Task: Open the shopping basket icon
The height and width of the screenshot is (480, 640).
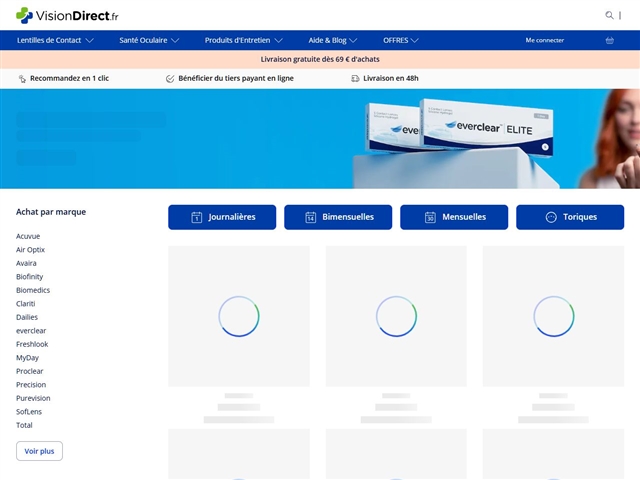Action: click(x=609, y=40)
